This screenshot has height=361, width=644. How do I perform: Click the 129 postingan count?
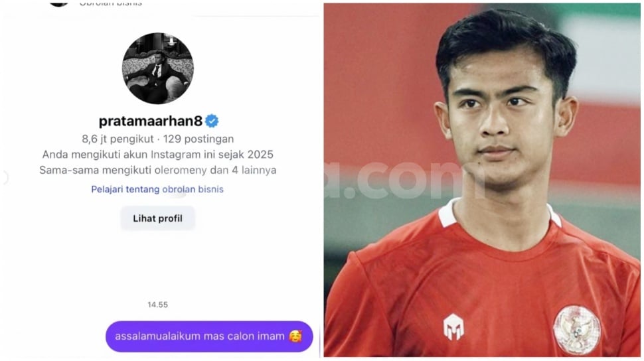tap(199, 139)
